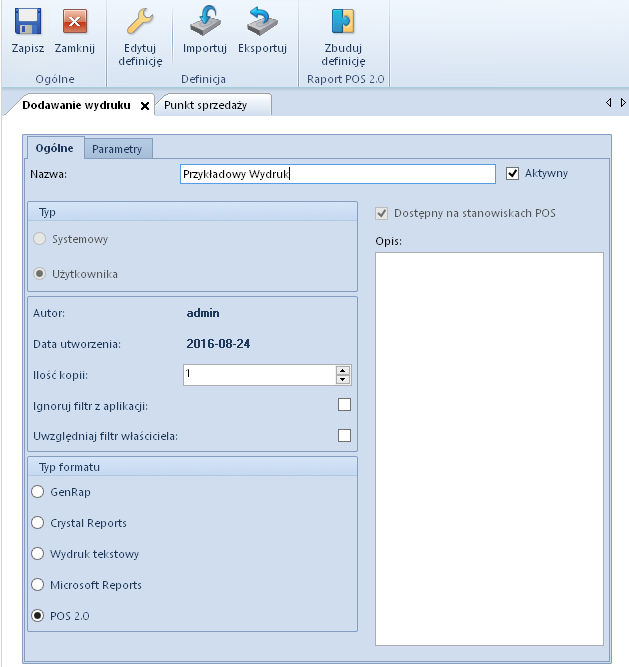Toggle the Aktywny checkbox
The image size is (629, 667).
pyautogui.click(x=512, y=174)
